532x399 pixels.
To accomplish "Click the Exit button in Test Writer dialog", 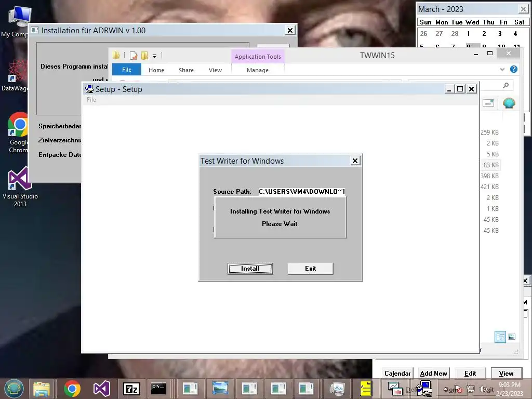I will (x=310, y=269).
